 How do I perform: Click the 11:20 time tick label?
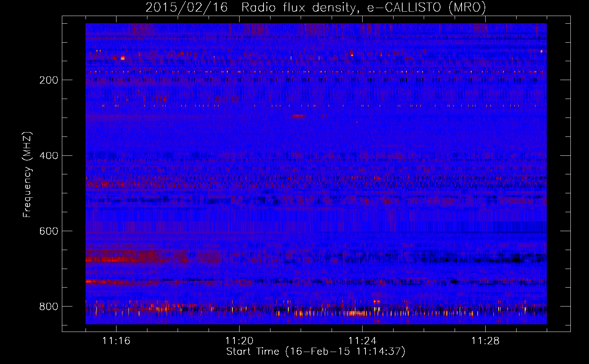[x=239, y=341]
